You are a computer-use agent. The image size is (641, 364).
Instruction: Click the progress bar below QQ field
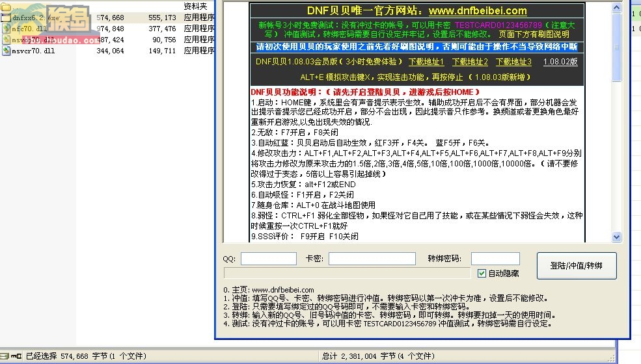[347, 273]
